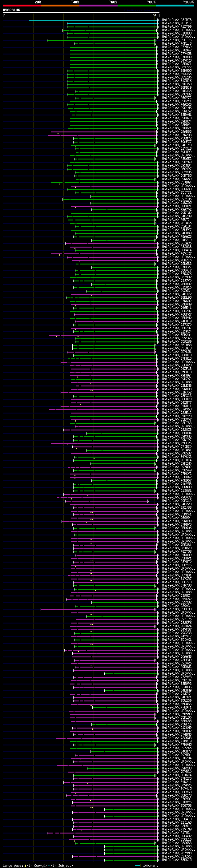This screenshot has width=197, height=868.
Task: Select hit UniRef100_B7AS68
Action: (x=177, y=410)
